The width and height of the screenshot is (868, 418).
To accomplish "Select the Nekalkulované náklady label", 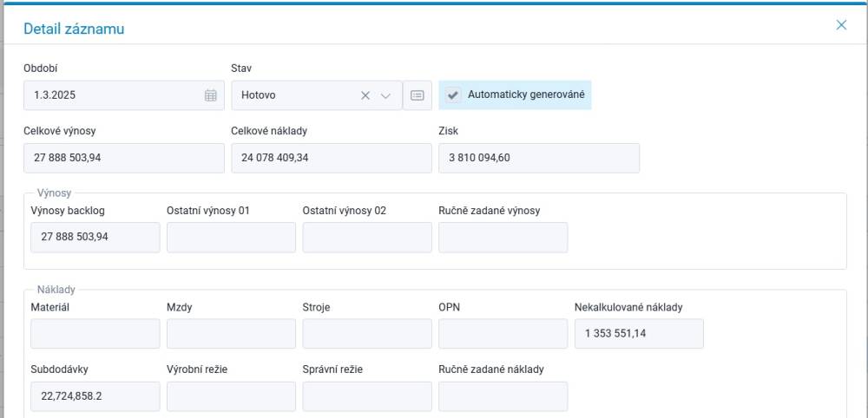I will [x=628, y=307].
